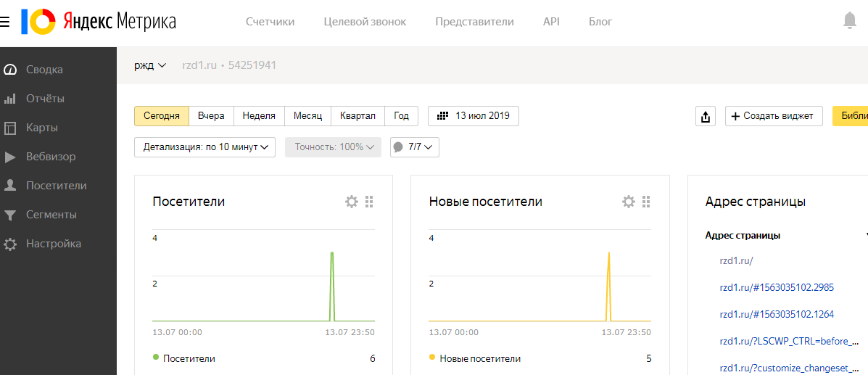Click the green Посетители legend dot

click(x=156, y=358)
